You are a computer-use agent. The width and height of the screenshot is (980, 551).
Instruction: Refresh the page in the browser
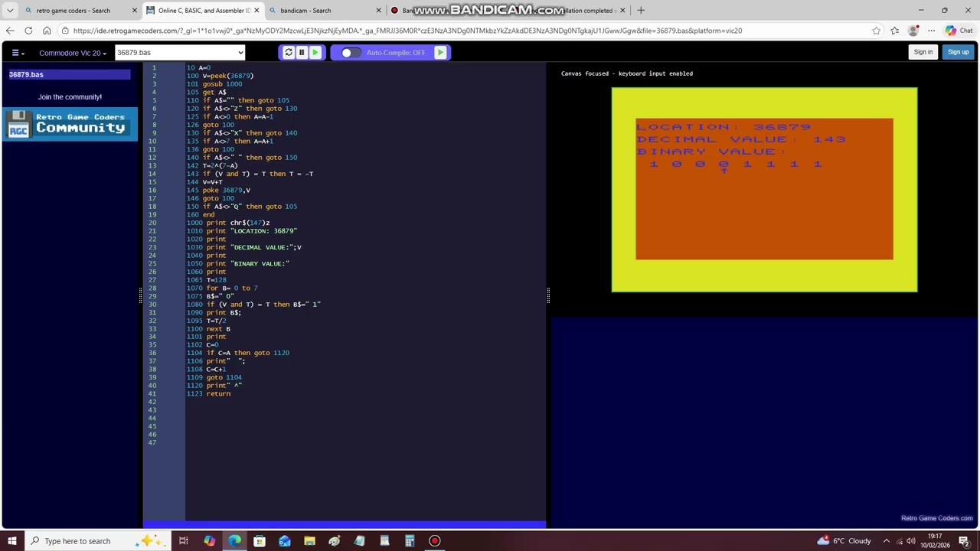pyautogui.click(x=28, y=31)
